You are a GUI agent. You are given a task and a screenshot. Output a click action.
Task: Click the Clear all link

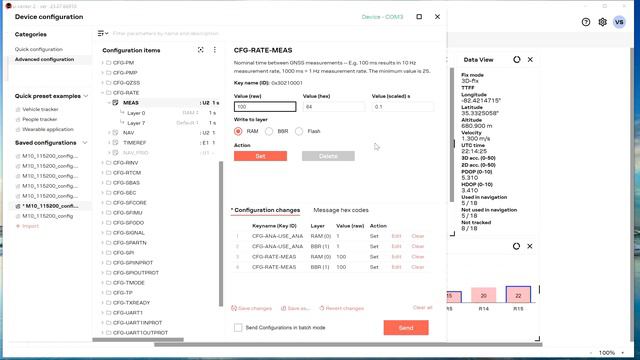coord(422,307)
